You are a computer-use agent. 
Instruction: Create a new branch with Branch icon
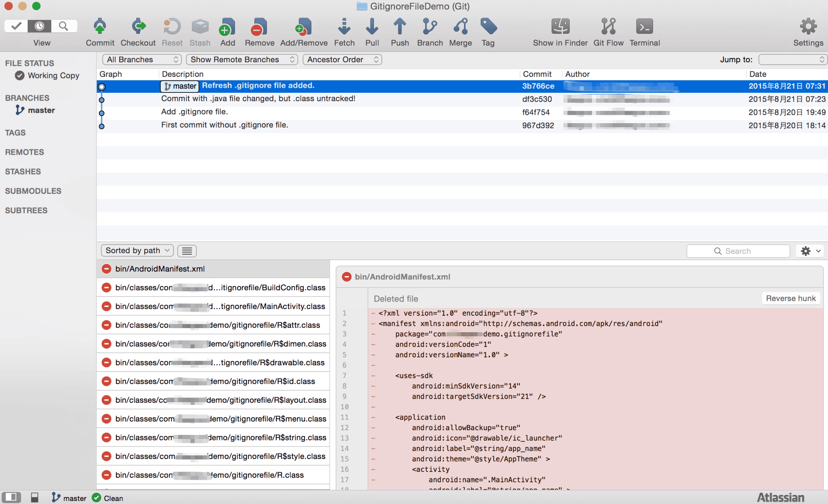tap(430, 27)
